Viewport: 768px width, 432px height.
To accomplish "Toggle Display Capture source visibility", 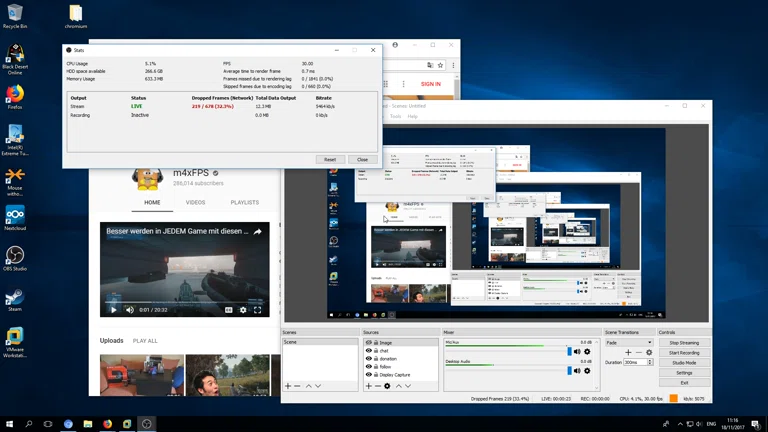I will [x=369, y=375].
